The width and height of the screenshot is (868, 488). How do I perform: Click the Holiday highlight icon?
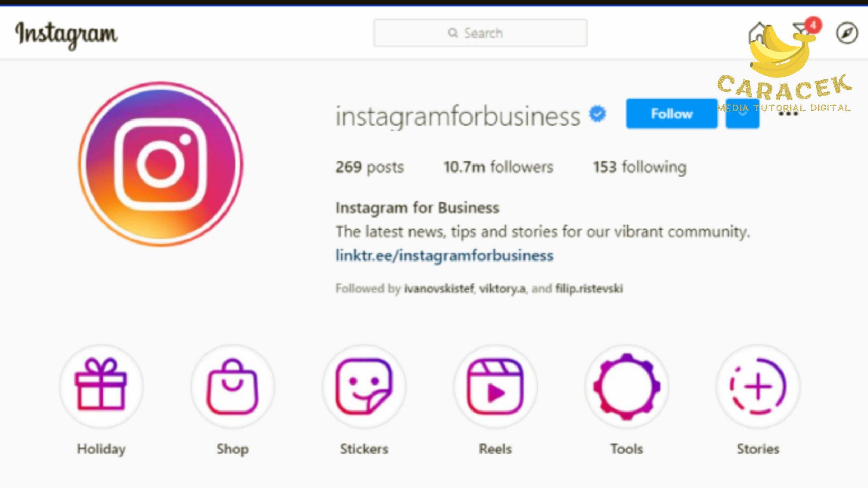pos(101,387)
